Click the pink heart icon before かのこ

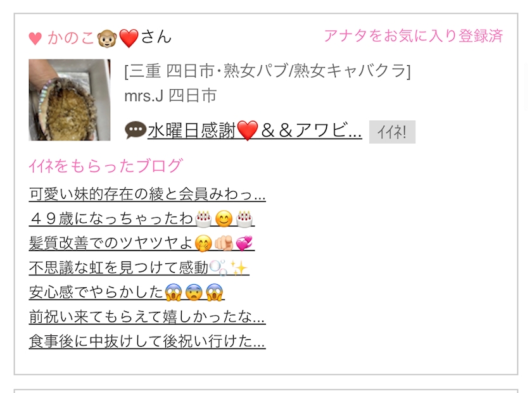35,39
